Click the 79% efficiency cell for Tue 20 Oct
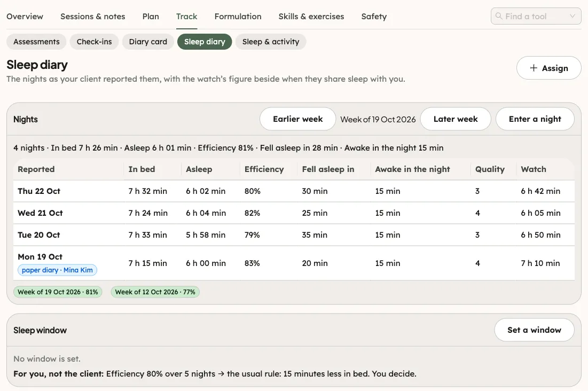This screenshot has height=391, width=588. click(x=253, y=235)
